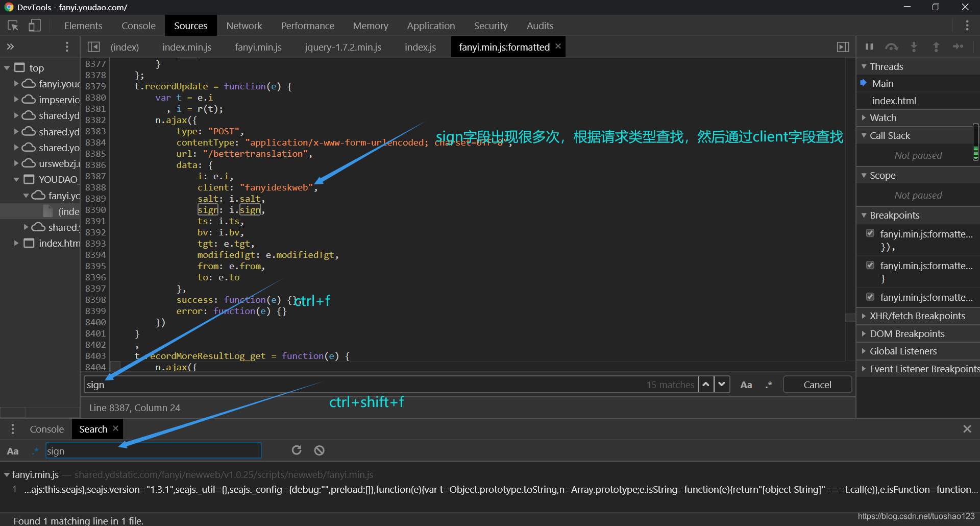Open the Security panel tab

(x=491, y=26)
